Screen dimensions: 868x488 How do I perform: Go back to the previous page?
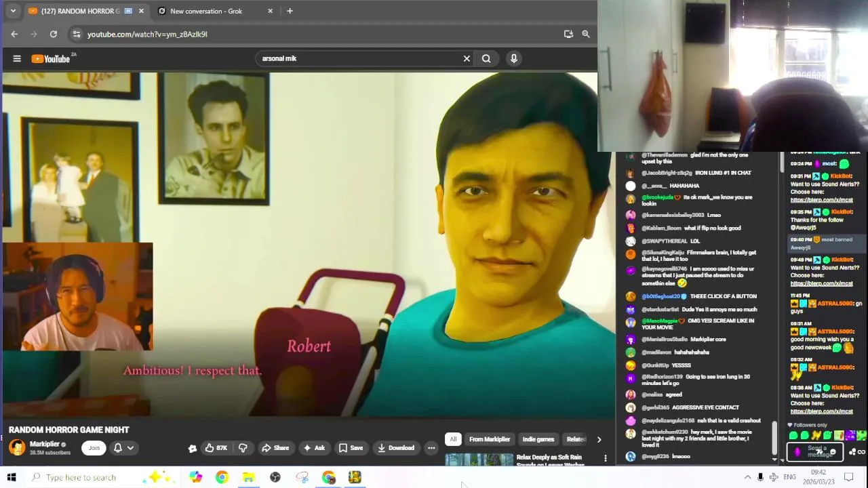[x=14, y=34]
